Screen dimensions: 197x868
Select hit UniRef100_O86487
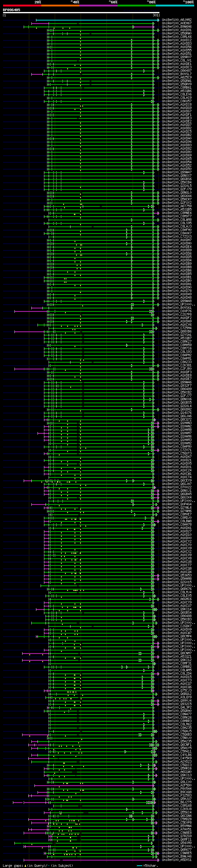[177, 71]
